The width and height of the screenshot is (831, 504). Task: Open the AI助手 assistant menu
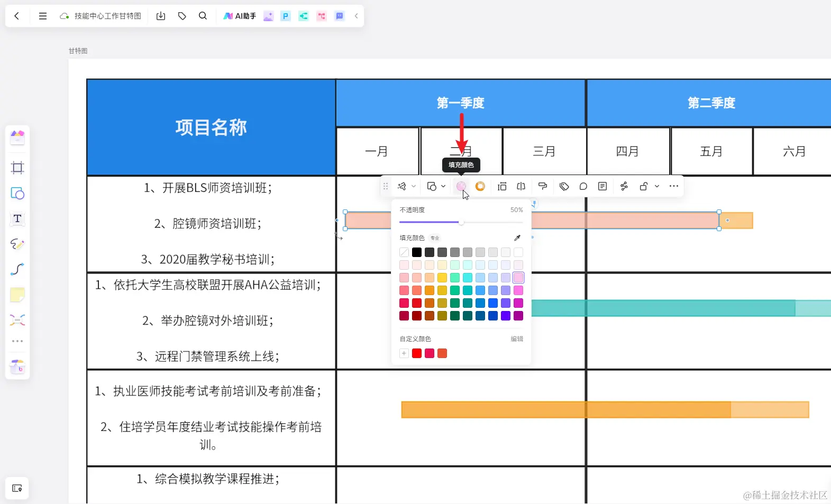tap(240, 16)
